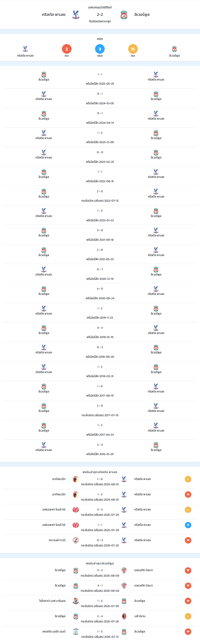Click Crawley Town club logo

coord(76,540)
